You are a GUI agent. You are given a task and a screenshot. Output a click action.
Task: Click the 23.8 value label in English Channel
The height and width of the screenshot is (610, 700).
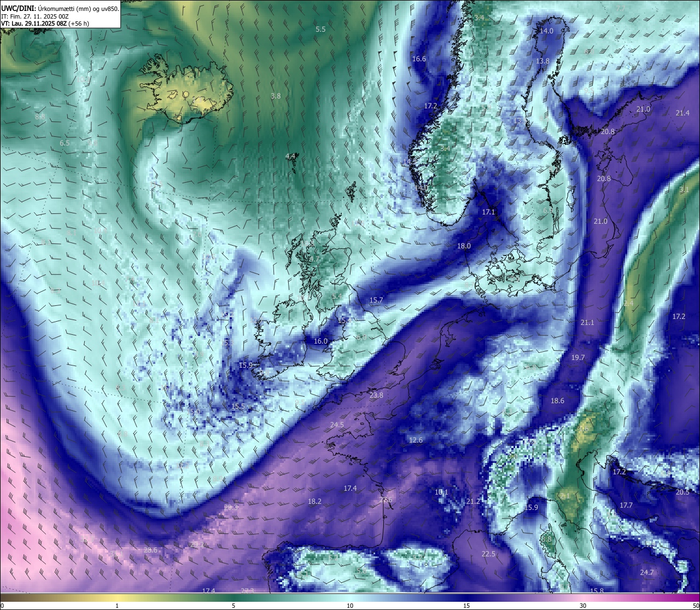coord(376,396)
